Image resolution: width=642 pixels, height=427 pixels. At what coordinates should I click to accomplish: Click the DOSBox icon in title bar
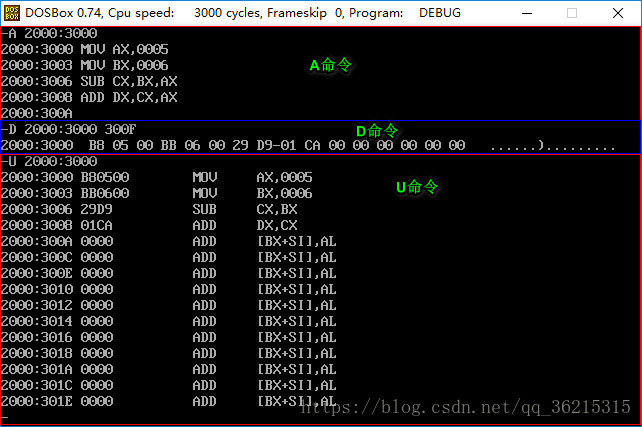coord(13,13)
